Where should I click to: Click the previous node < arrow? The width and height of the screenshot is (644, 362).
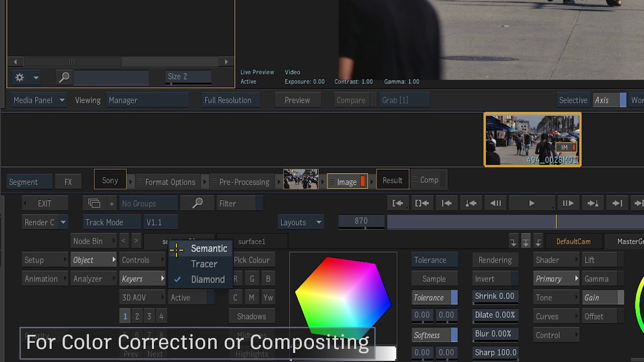pos(123,241)
